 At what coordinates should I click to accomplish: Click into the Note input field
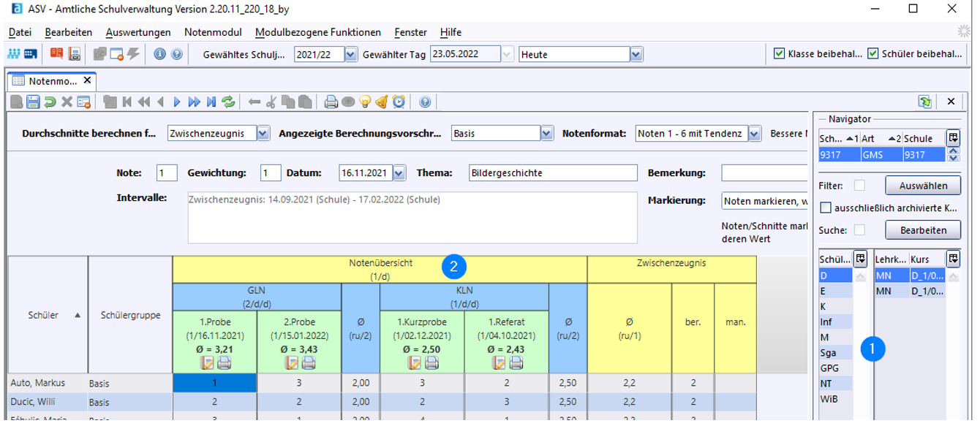tap(167, 173)
